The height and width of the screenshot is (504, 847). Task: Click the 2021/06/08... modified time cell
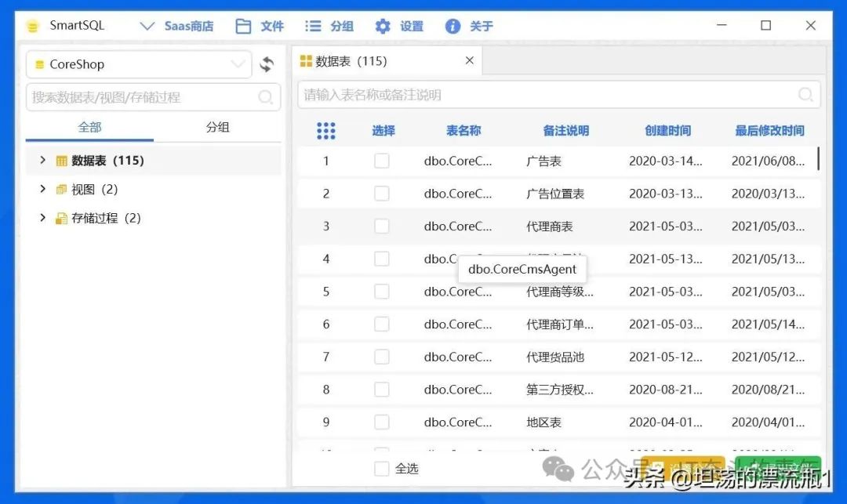tap(768, 161)
